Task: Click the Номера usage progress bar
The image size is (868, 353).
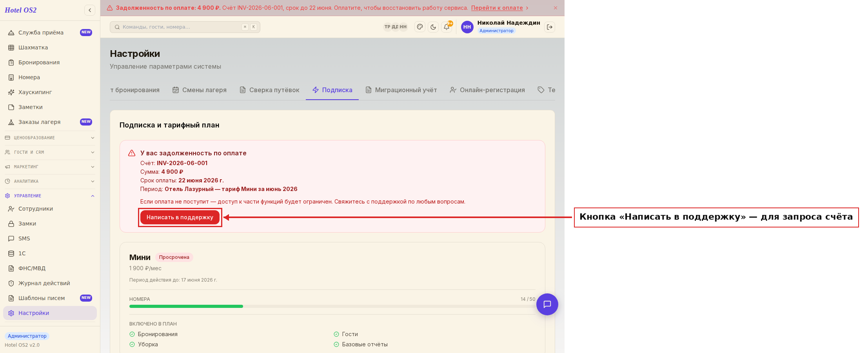Action: (x=332, y=306)
